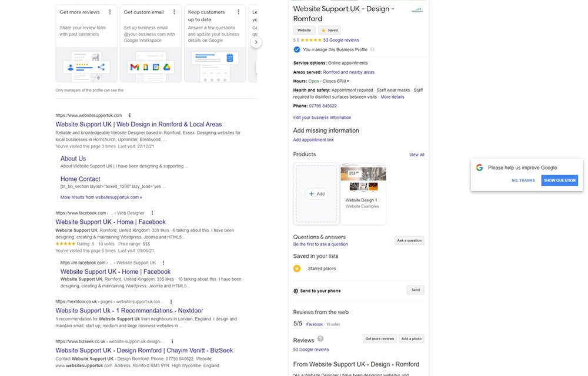This screenshot has width=588, height=376.
Task: Click Edit your business information
Action: (x=322, y=117)
